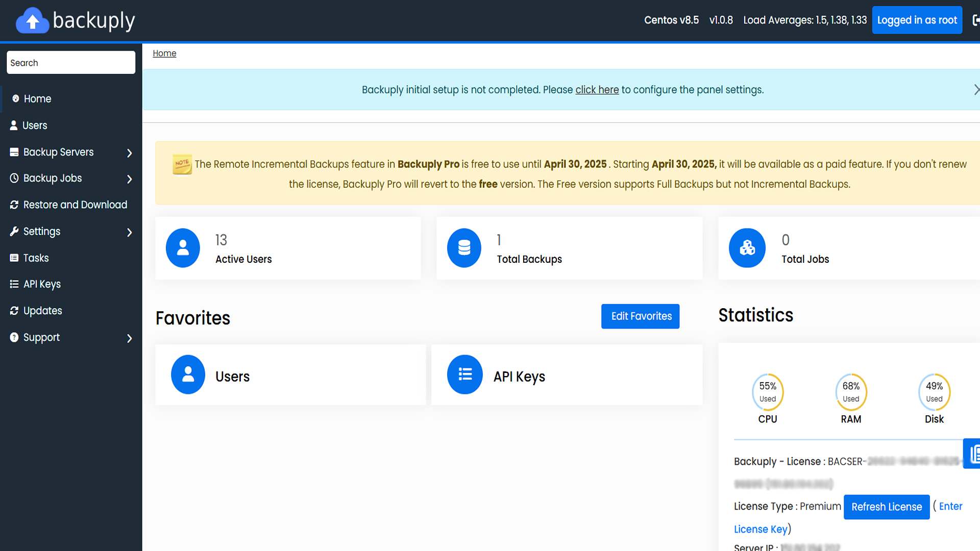Click the API Keys favorite circle icon
980x551 pixels.
(x=464, y=374)
